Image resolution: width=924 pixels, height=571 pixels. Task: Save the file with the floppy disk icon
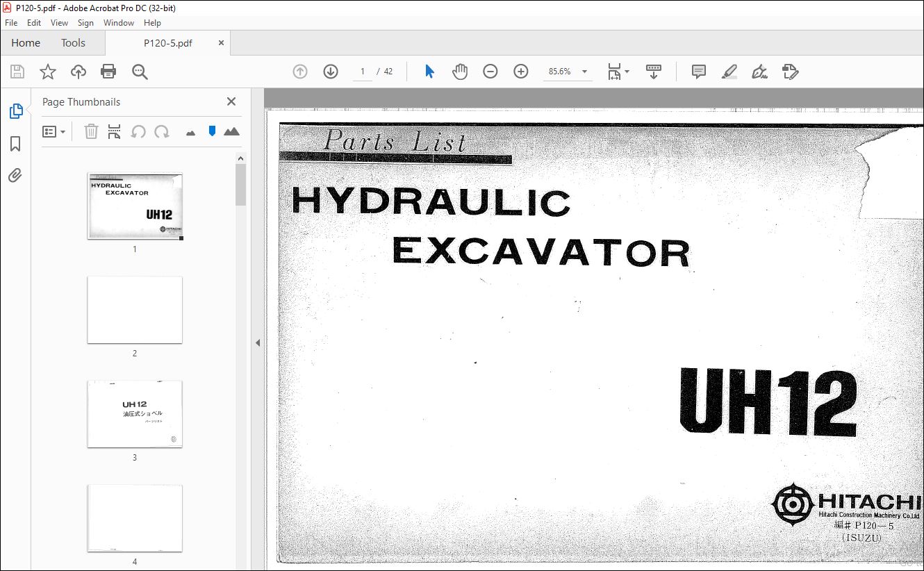[17, 72]
